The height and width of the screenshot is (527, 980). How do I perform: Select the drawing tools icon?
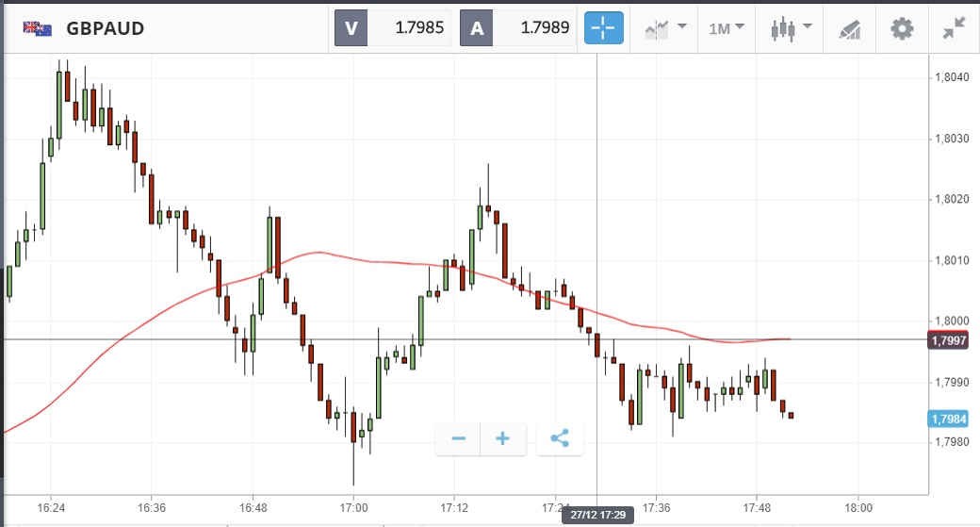click(x=850, y=28)
